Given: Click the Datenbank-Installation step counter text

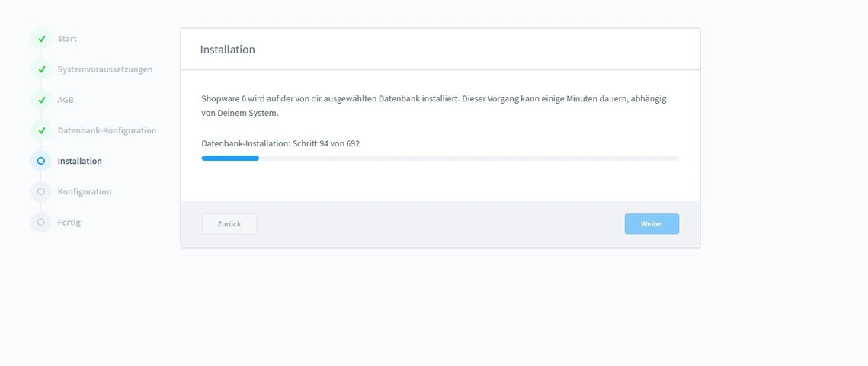Looking at the screenshot, I should tap(280, 143).
